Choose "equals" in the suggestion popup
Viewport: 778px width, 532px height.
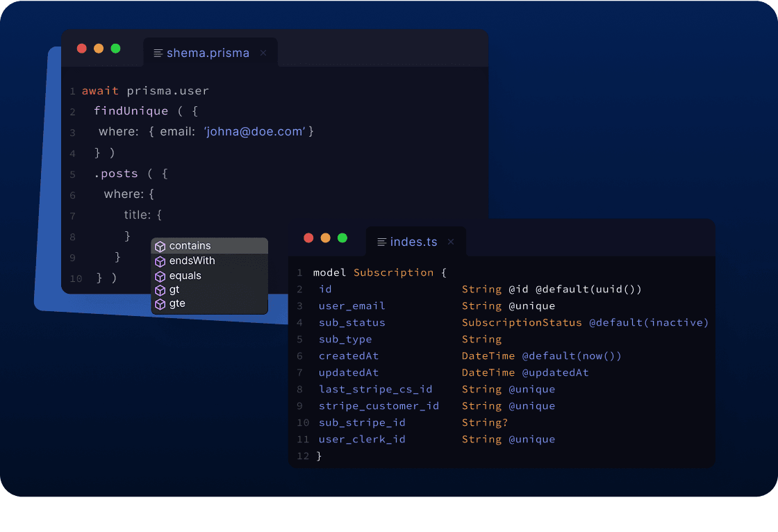click(186, 275)
